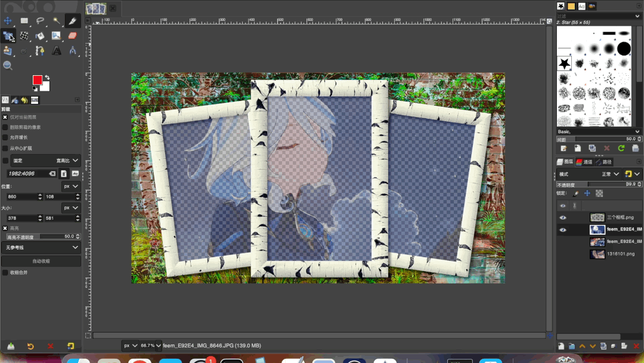Duplicate the selected brush
The height and width of the screenshot is (363, 644).
click(592, 149)
